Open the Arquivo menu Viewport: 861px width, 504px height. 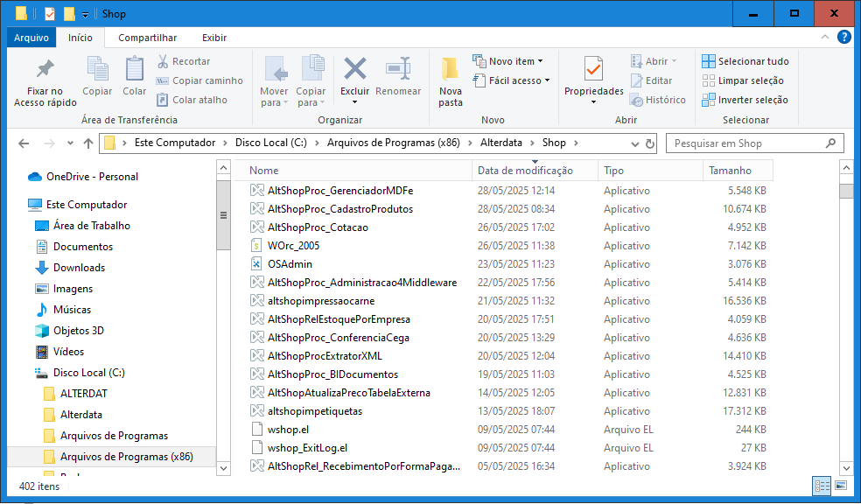(31, 38)
